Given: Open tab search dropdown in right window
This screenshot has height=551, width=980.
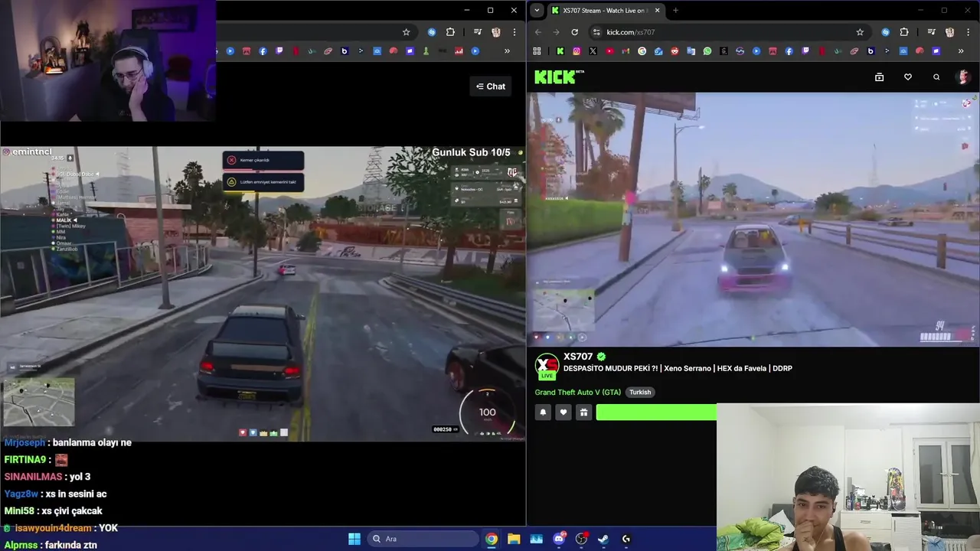Looking at the screenshot, I should (537, 11).
